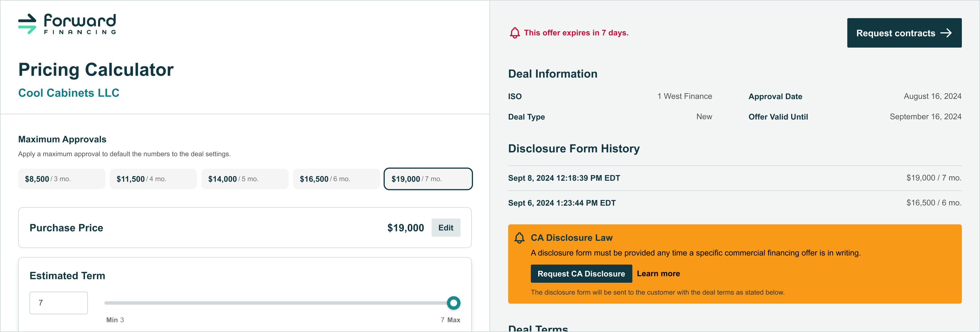Choose the $16,500 / 6 mo. approval option

tap(337, 179)
